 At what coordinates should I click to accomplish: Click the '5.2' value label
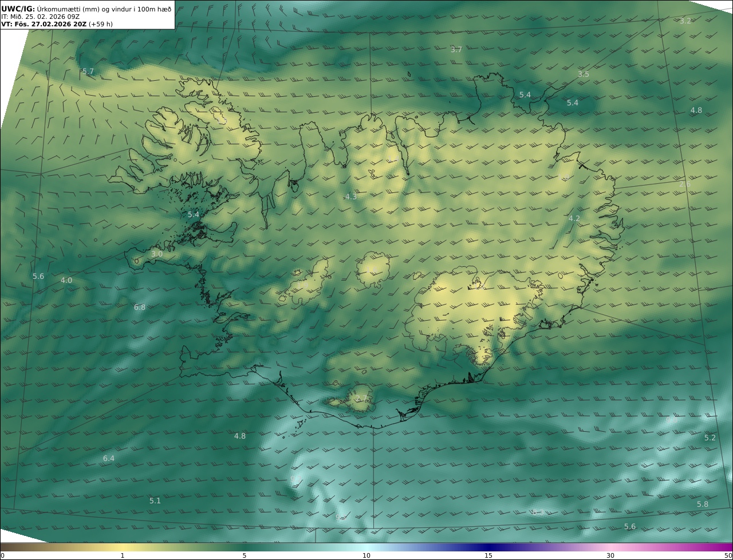710,438
